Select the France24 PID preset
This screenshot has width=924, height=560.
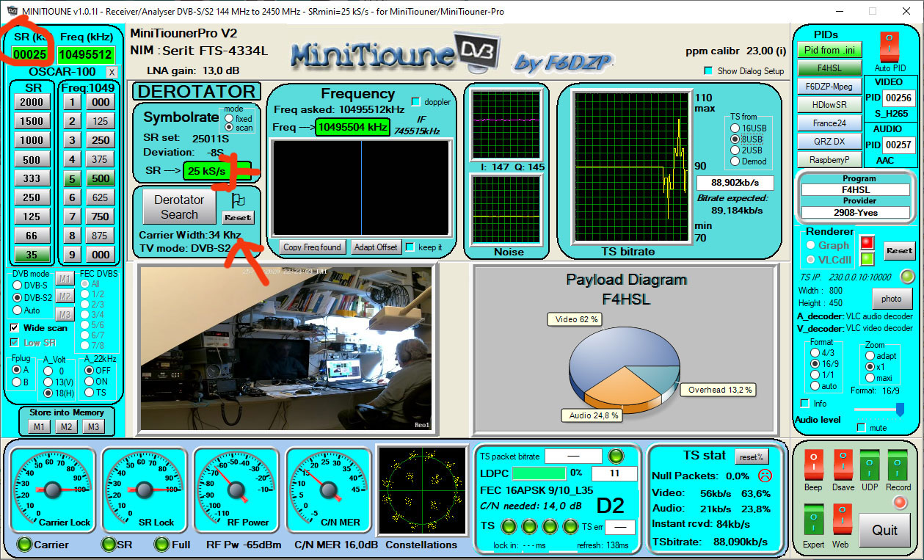coord(830,123)
